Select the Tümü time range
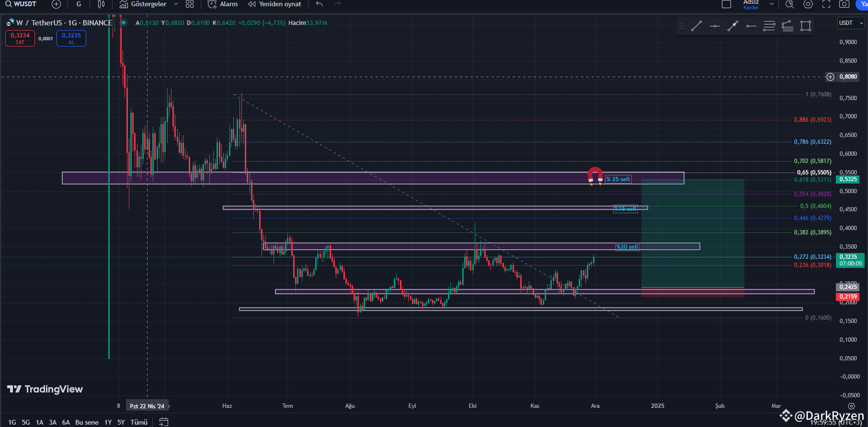Image resolution: width=868 pixels, height=427 pixels. point(139,422)
